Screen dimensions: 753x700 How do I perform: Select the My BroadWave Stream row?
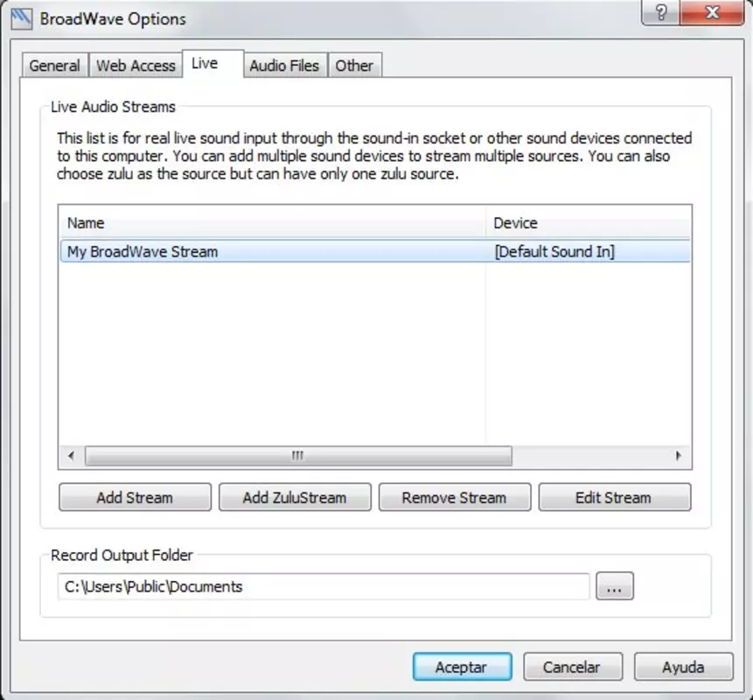pyautogui.click(x=375, y=252)
